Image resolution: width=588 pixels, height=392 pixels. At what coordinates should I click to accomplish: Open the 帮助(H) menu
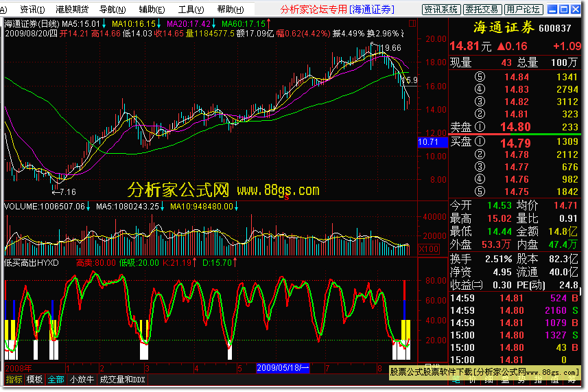click(231, 10)
